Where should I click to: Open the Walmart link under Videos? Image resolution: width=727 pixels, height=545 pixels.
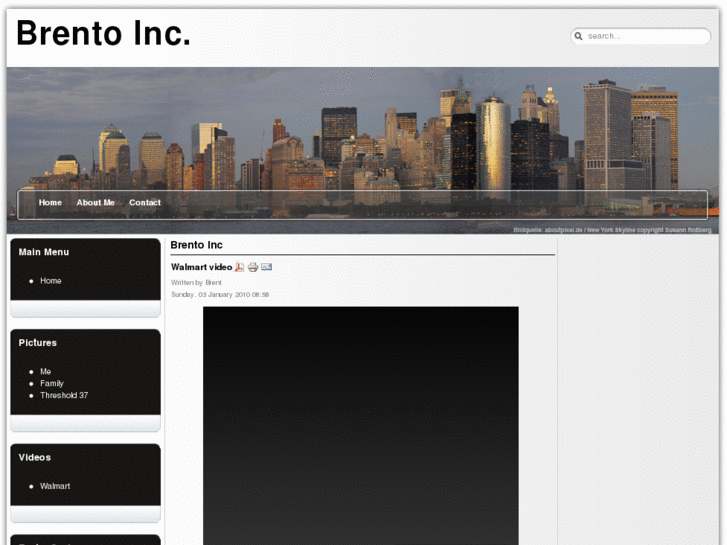pyautogui.click(x=55, y=487)
